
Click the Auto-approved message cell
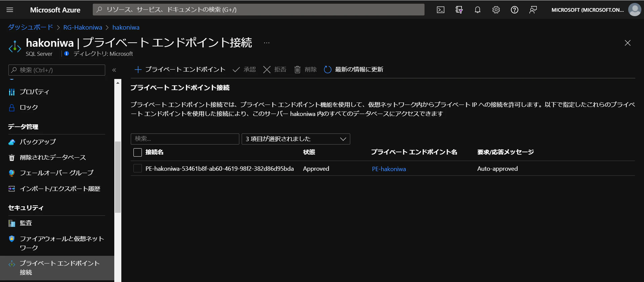point(497,169)
